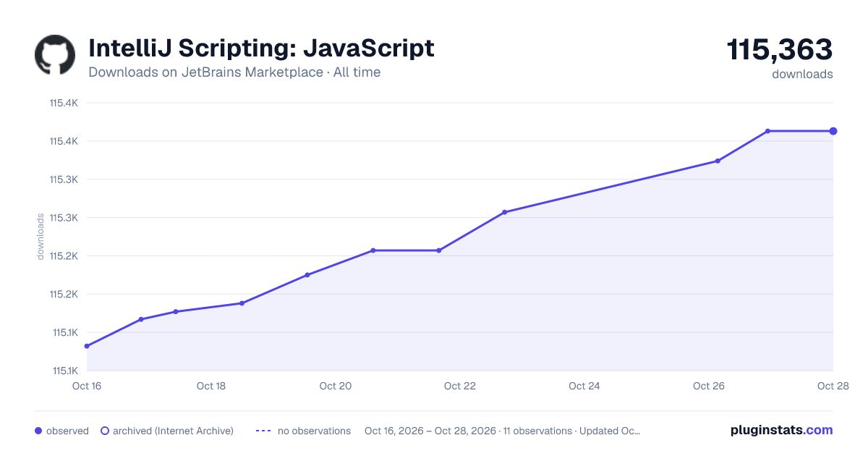The width and height of the screenshot is (868, 456).
Task: Click the 'Oct 22' x-axis label
Action: tap(460, 386)
